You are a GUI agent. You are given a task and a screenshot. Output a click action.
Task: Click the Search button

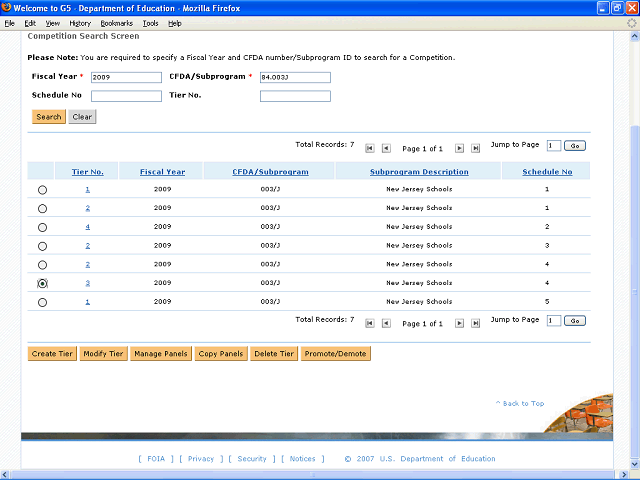coord(48,117)
